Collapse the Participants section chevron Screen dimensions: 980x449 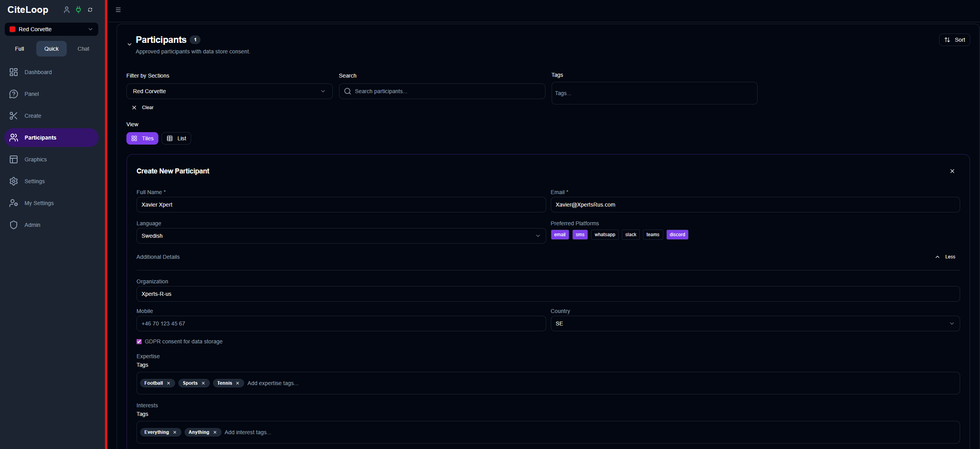[x=130, y=44]
